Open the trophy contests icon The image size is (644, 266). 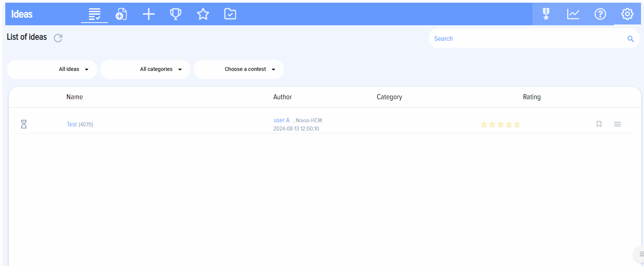tap(175, 14)
